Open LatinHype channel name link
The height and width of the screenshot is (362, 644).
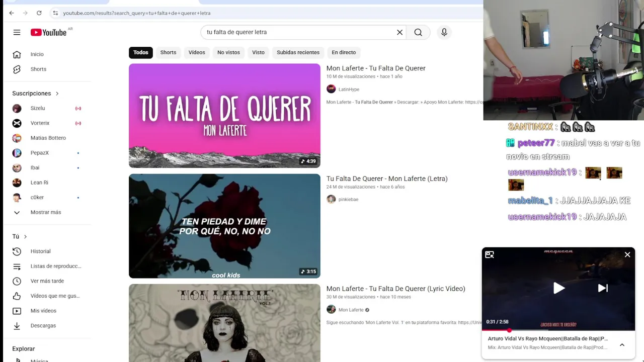point(349,89)
